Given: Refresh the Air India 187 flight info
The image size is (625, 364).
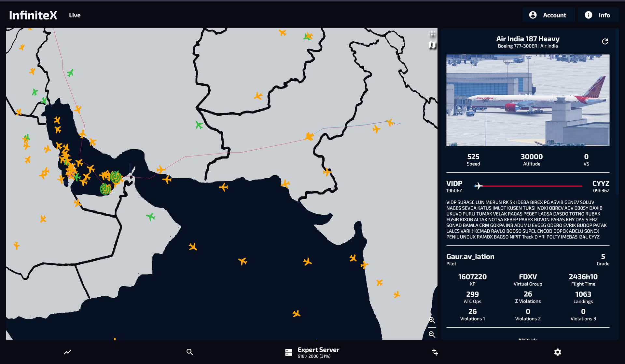Looking at the screenshot, I should 605,41.
